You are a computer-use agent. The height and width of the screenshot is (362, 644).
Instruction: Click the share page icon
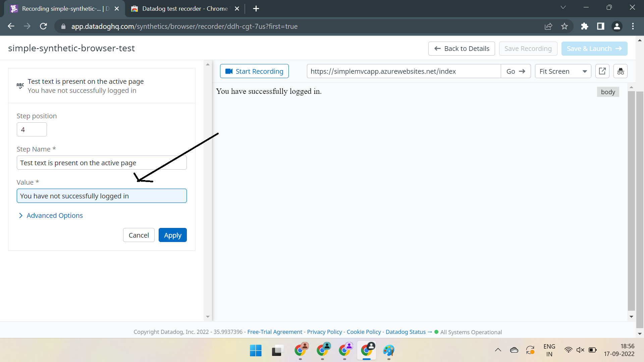[548, 26]
